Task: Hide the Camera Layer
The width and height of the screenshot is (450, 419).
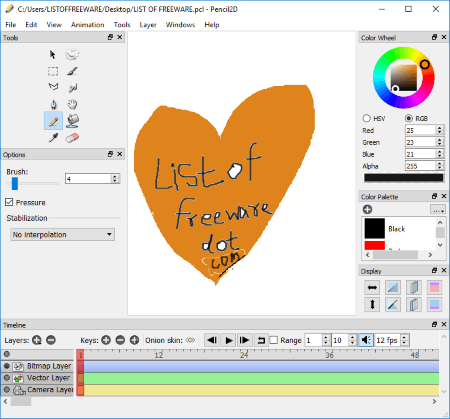Action: (7, 390)
